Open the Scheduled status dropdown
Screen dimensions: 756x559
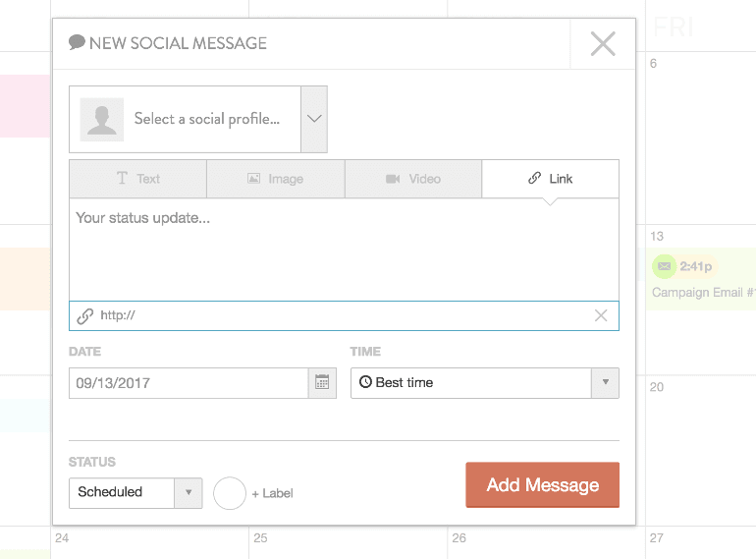pos(188,492)
